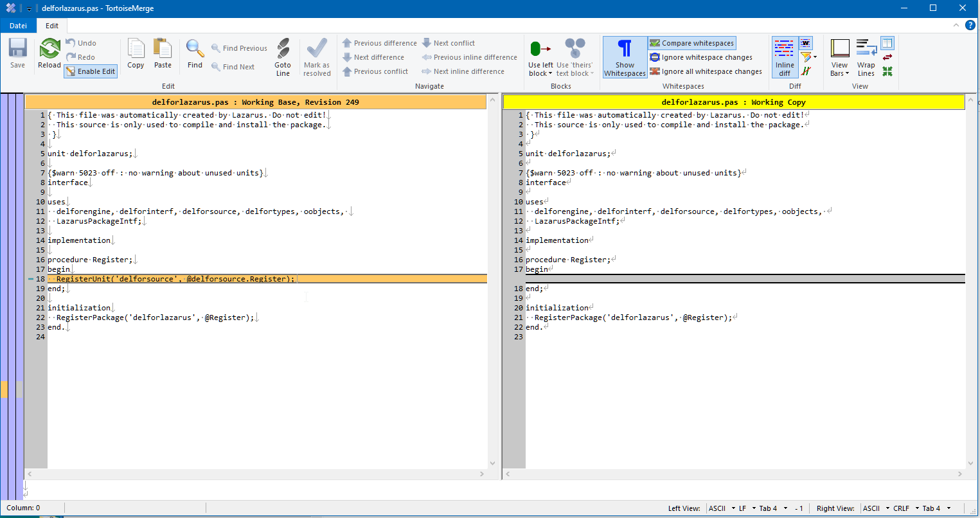Click the '- 1' count in status bar

click(x=799, y=508)
